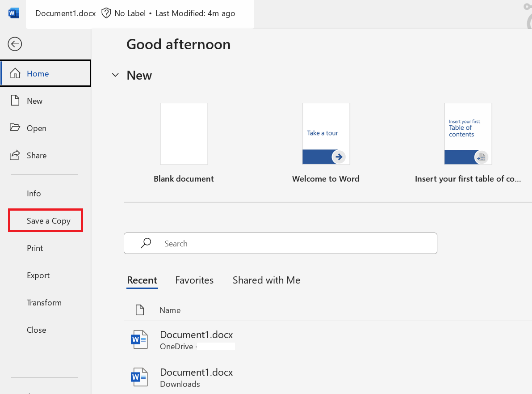Select Open in the backstage menu
This screenshot has width=532, height=394.
(46, 128)
